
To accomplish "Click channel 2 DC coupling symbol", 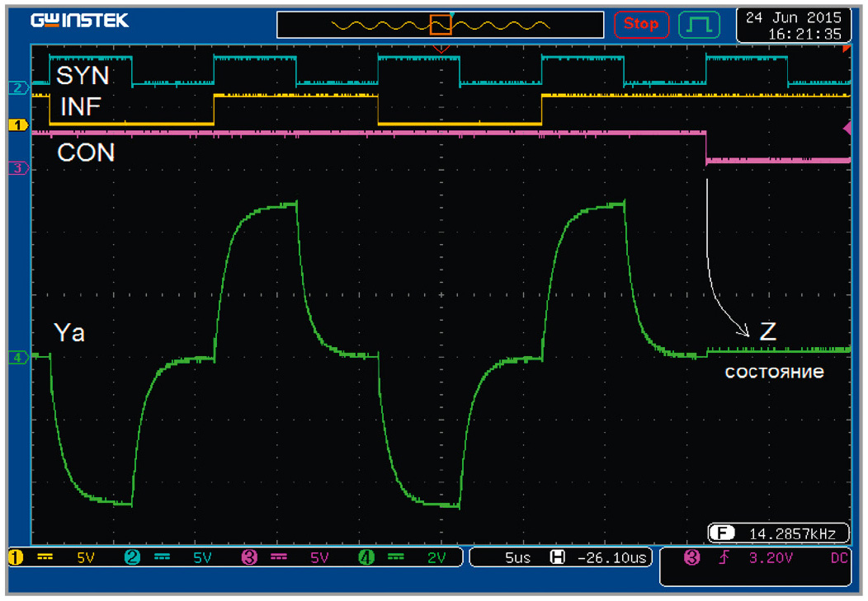I will [x=163, y=557].
